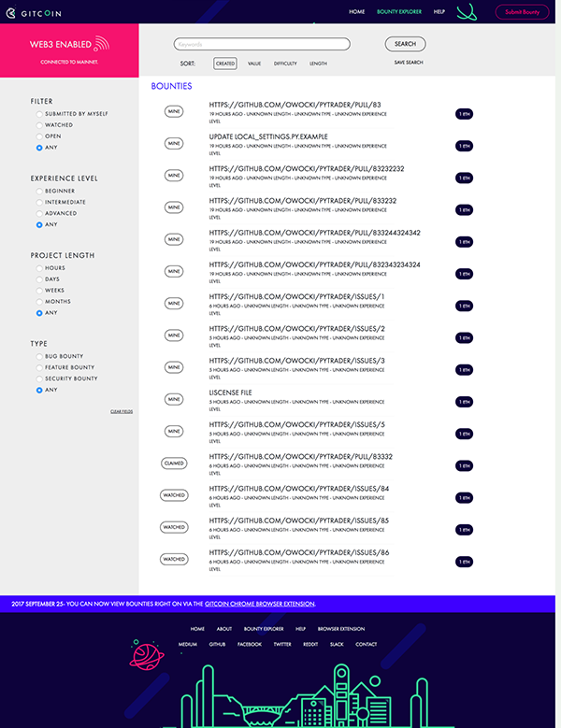Image resolution: width=561 pixels, height=728 pixels.
Task: Select Weeks project length
Action: tap(39, 291)
